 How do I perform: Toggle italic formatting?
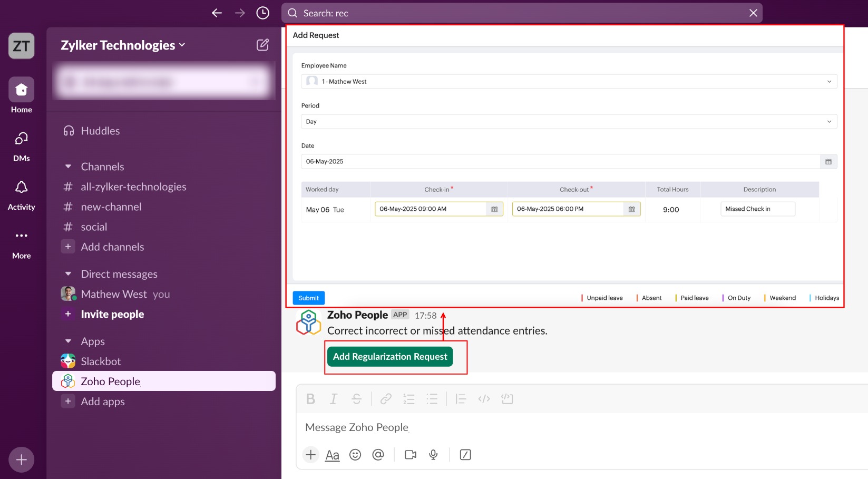(334, 399)
